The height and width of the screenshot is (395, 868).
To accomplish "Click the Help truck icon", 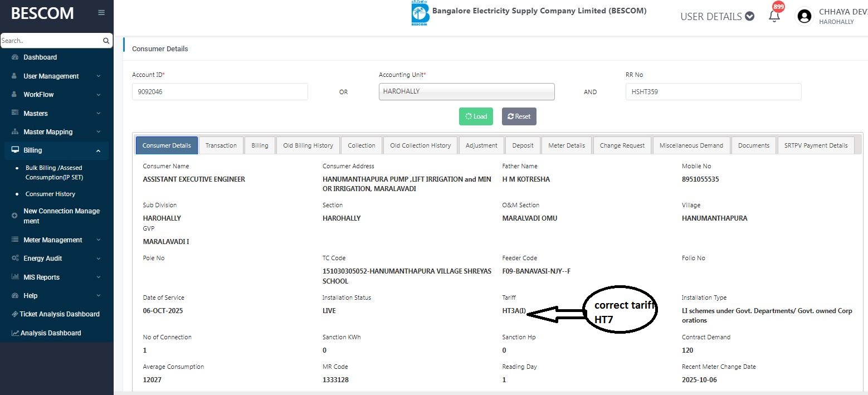I will pos(15,296).
